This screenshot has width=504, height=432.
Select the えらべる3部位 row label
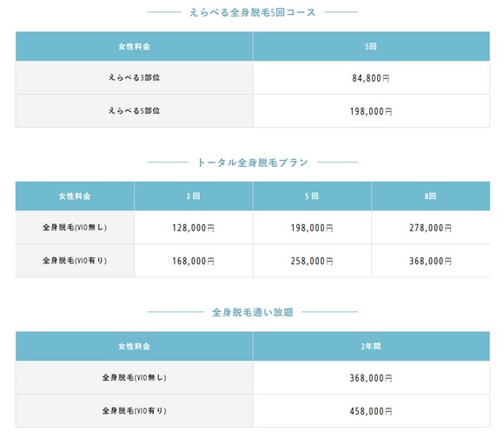[134, 77]
